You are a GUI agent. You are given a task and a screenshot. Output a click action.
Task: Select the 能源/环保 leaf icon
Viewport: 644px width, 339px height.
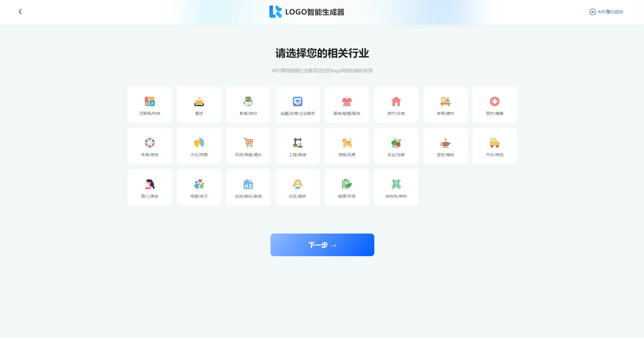click(347, 184)
